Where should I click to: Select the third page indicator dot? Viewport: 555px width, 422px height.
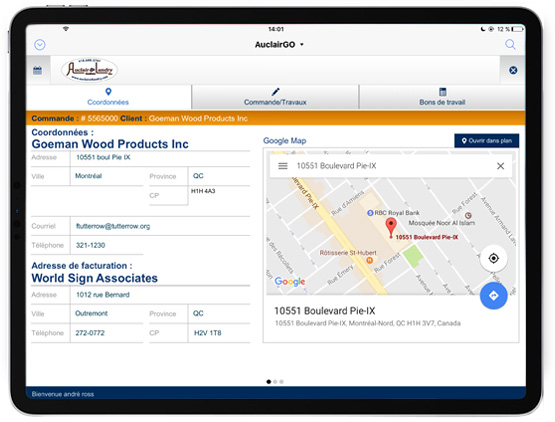[281, 382]
